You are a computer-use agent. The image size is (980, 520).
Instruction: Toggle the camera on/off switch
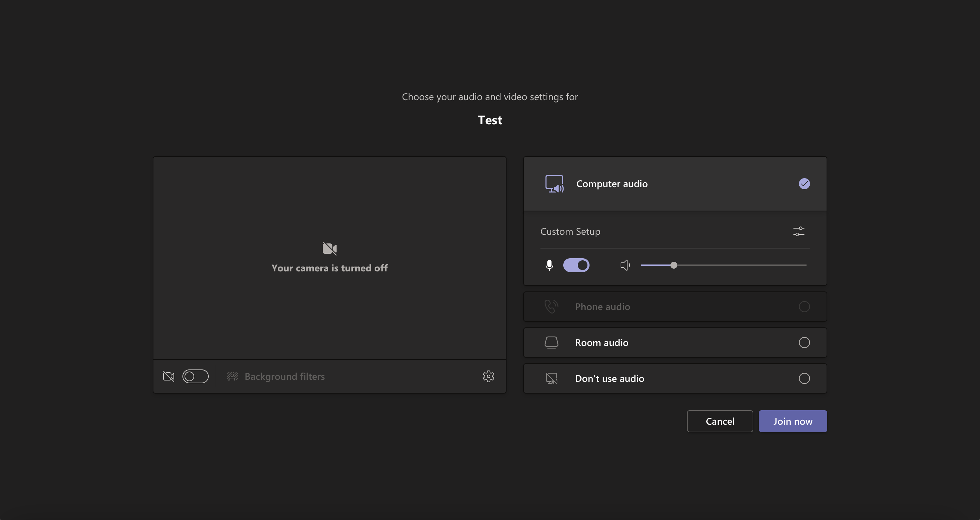tap(195, 376)
